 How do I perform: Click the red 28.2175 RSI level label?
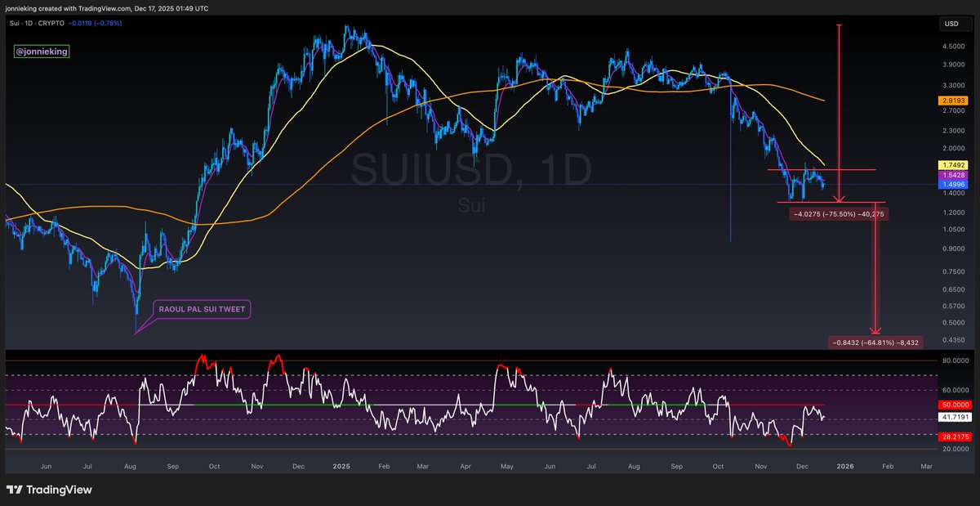click(953, 437)
